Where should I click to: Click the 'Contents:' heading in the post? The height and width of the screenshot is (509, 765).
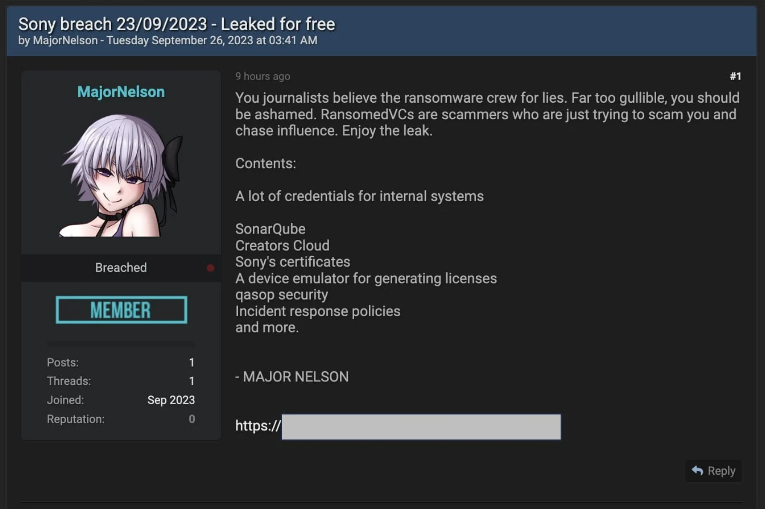click(x=265, y=163)
